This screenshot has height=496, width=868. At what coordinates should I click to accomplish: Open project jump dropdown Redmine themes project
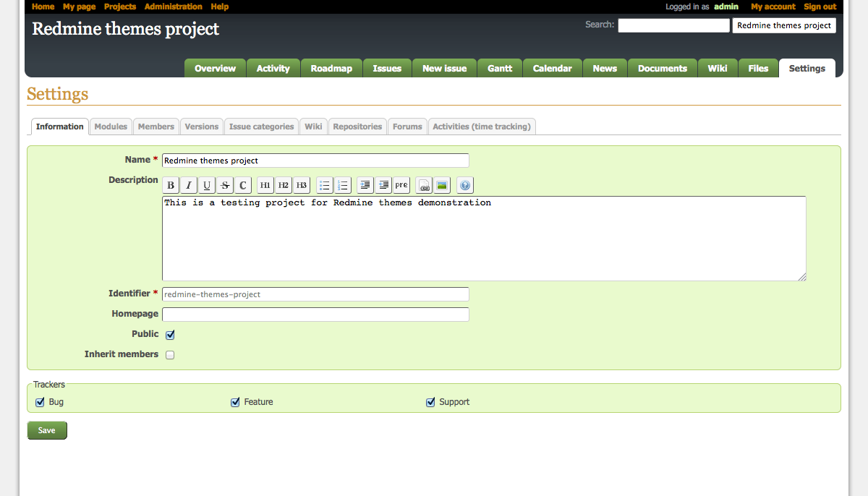click(784, 25)
